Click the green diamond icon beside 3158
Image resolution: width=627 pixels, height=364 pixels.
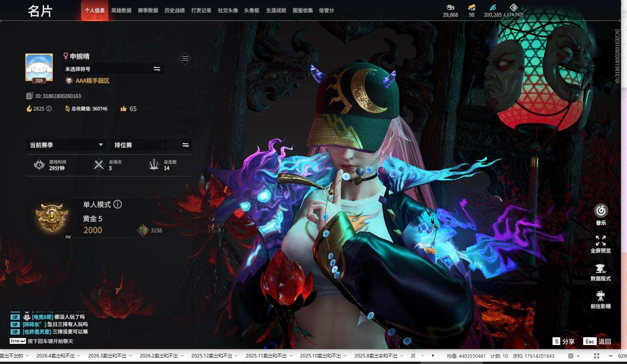143,230
